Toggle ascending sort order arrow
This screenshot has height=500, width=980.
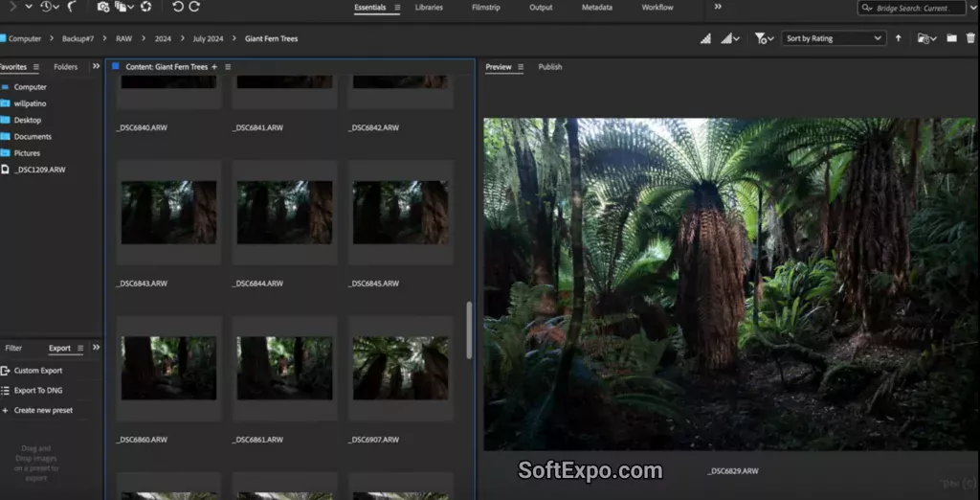[x=898, y=39]
